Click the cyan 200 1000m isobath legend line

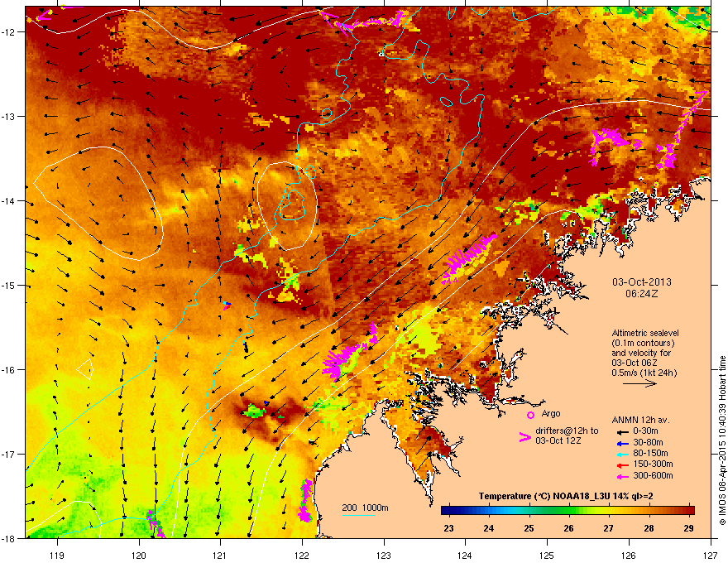pos(358,515)
